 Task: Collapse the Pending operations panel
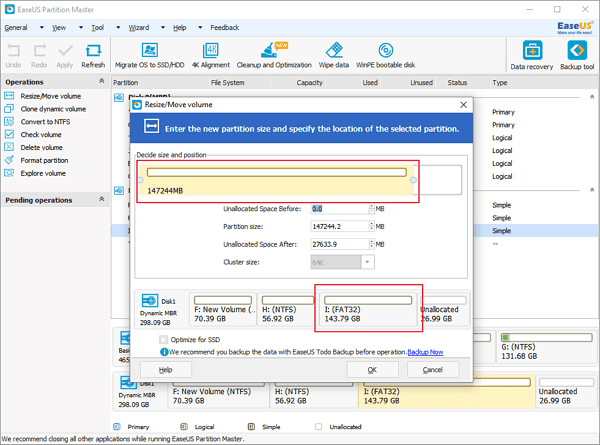(x=101, y=199)
